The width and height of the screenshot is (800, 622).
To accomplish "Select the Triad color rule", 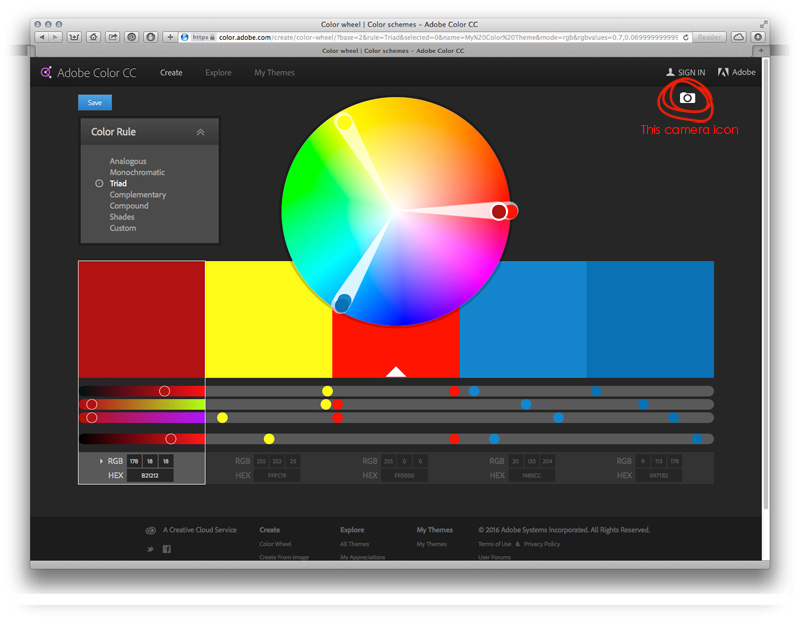I will (x=118, y=184).
